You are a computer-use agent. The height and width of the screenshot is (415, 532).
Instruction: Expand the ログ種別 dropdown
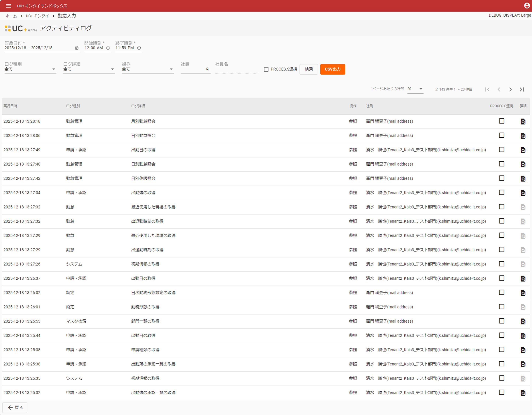coord(30,69)
